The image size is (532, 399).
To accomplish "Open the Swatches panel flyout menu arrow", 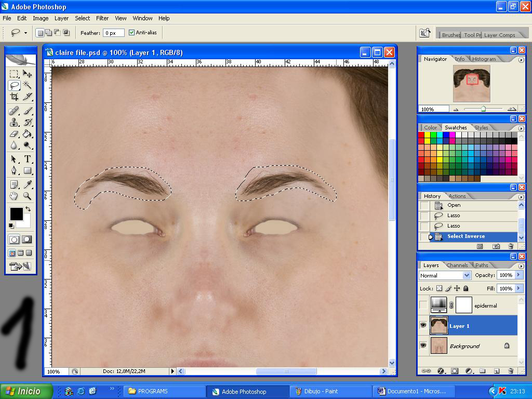I will (521, 128).
